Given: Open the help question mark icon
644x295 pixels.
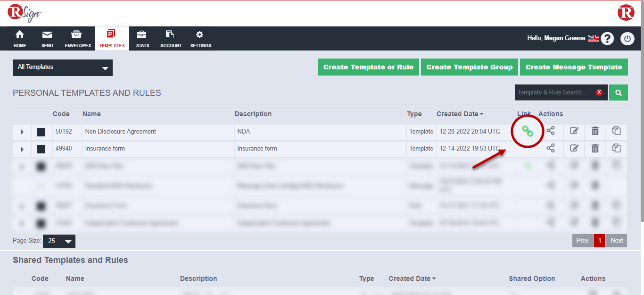Looking at the screenshot, I should [x=607, y=39].
